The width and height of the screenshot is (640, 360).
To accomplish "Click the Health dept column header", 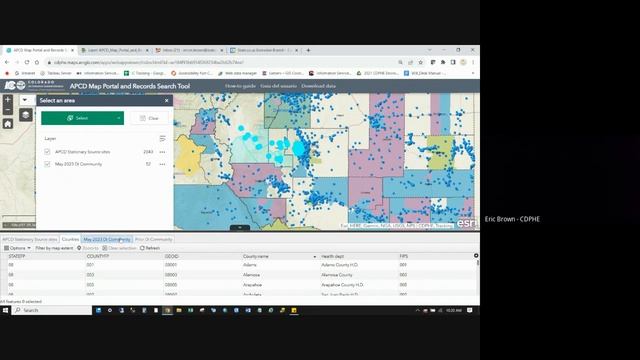I will click(x=333, y=256).
